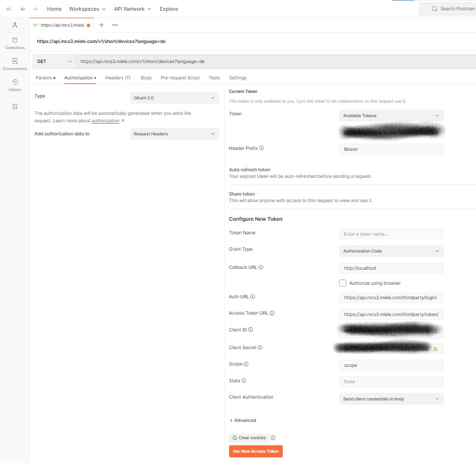Open the Request Headers dropdown

(x=174, y=134)
